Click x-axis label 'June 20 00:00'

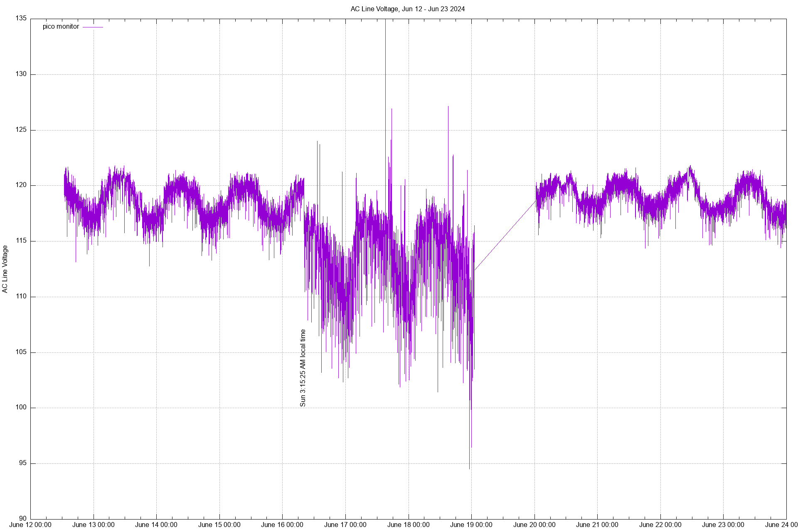pyautogui.click(x=534, y=525)
